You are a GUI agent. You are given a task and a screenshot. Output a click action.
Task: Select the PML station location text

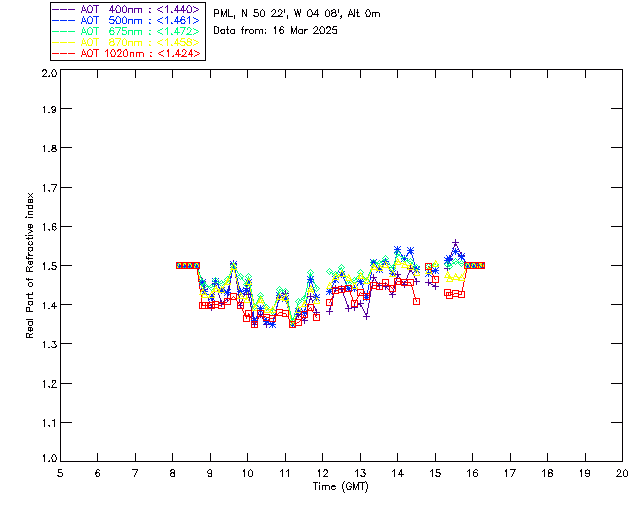[297, 13]
